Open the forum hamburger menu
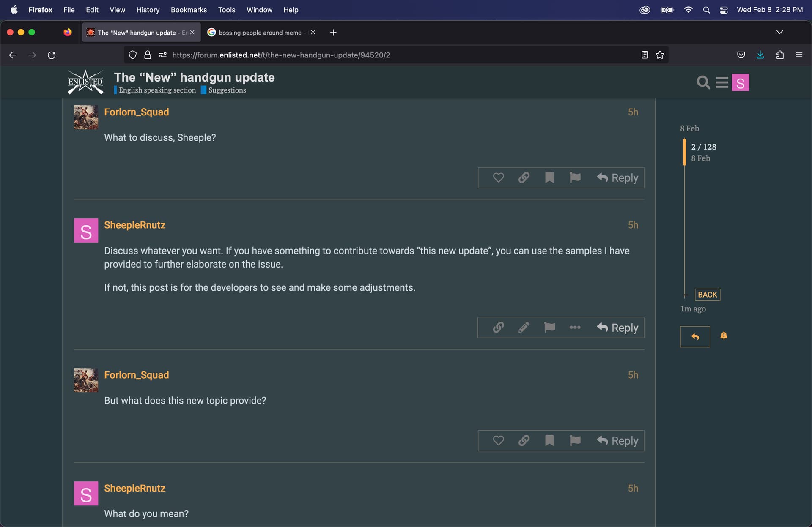Viewport: 812px width, 527px height. (722, 82)
